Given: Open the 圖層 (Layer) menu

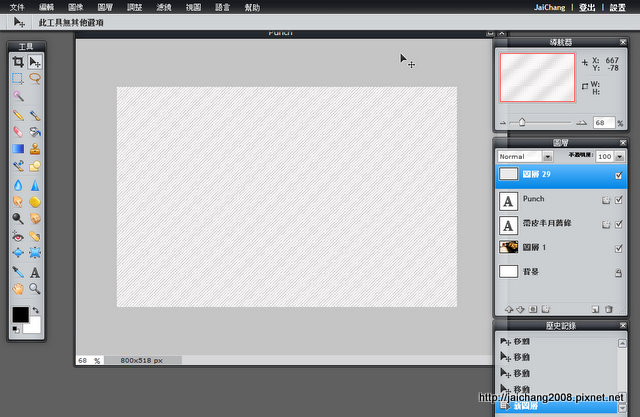Looking at the screenshot, I should (x=105, y=7).
